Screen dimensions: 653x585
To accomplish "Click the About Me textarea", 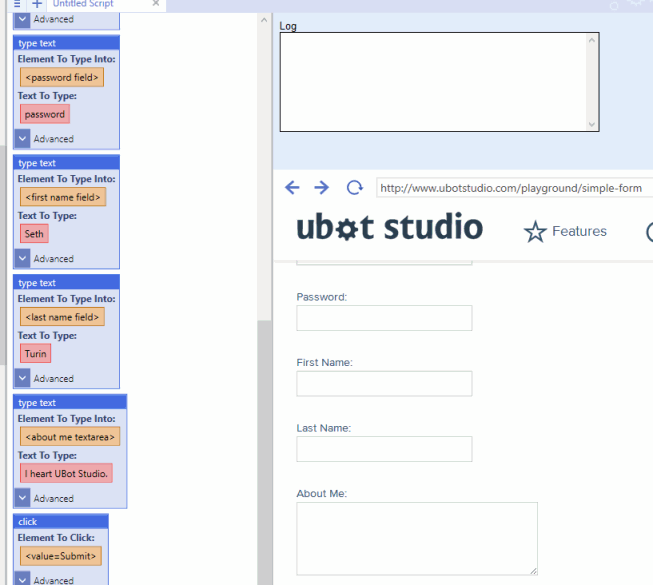I will 417,539.
